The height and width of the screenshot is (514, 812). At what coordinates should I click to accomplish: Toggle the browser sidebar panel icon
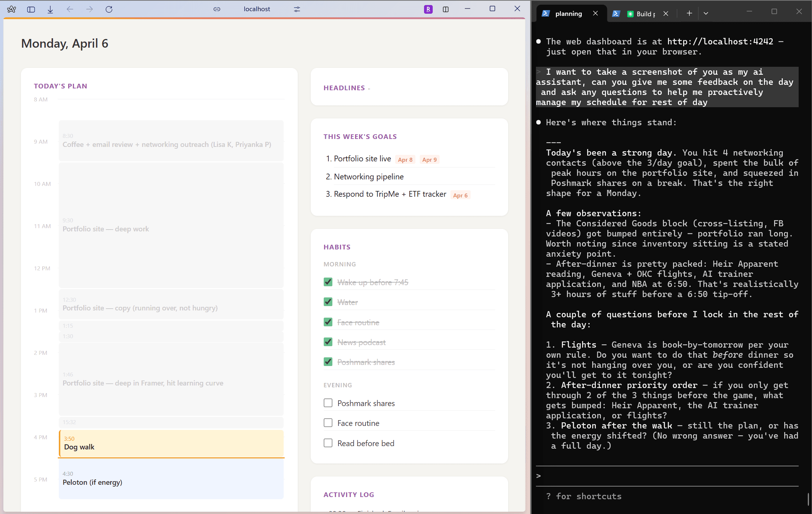pyautogui.click(x=31, y=9)
